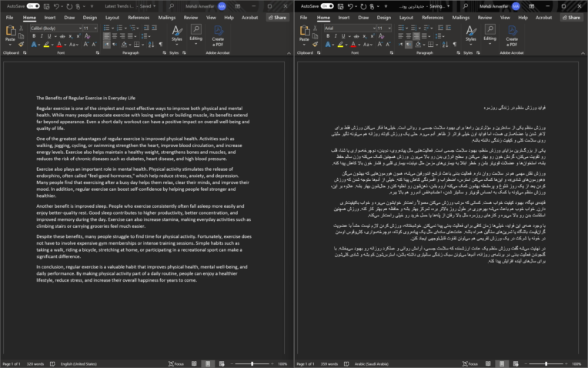Viewport: 588px width, 368px height.
Task: Click Create a PDF icon in left window
Action: click(x=218, y=35)
